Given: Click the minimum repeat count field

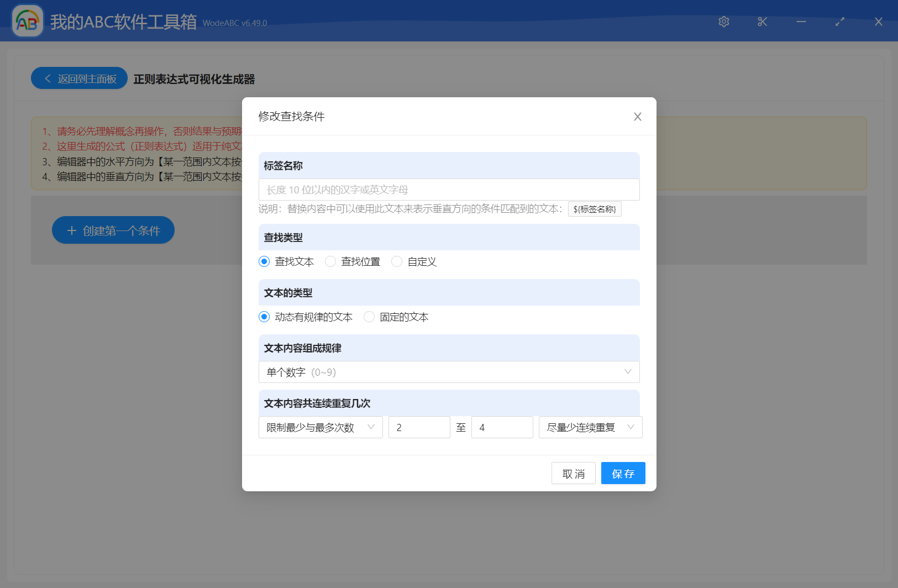Looking at the screenshot, I should click(x=419, y=427).
